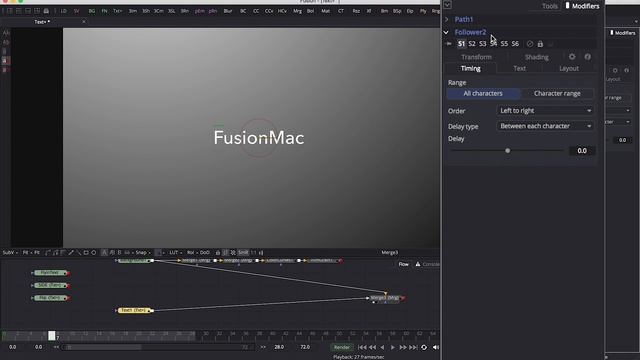The height and width of the screenshot is (360, 640).
Task: Add a BC Brightness Contrast tool
Action: pyautogui.click(x=243, y=11)
